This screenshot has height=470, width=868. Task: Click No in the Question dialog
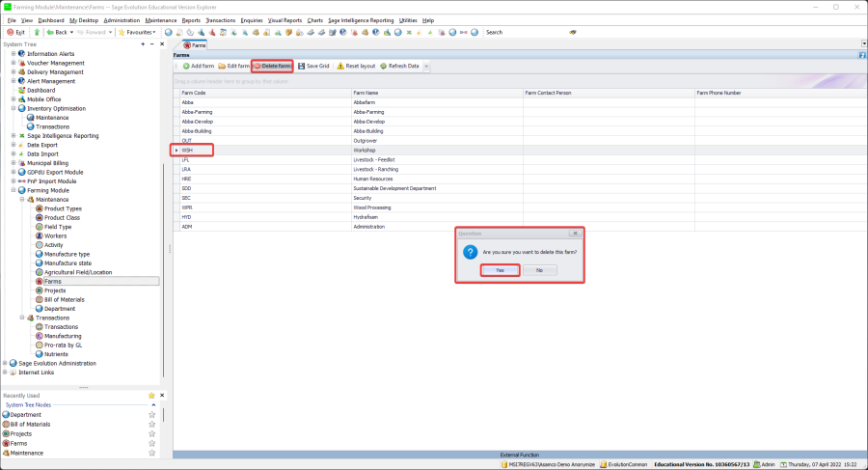539,270
